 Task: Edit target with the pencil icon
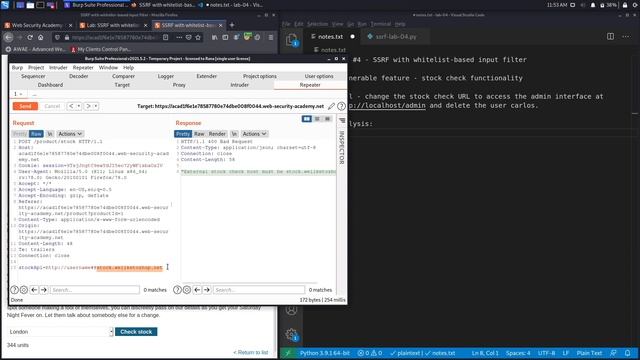click(x=331, y=106)
